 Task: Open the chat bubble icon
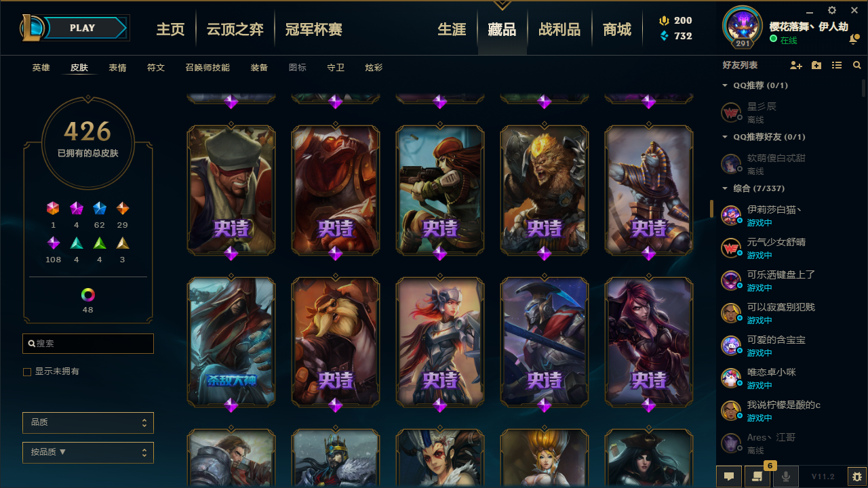729,476
